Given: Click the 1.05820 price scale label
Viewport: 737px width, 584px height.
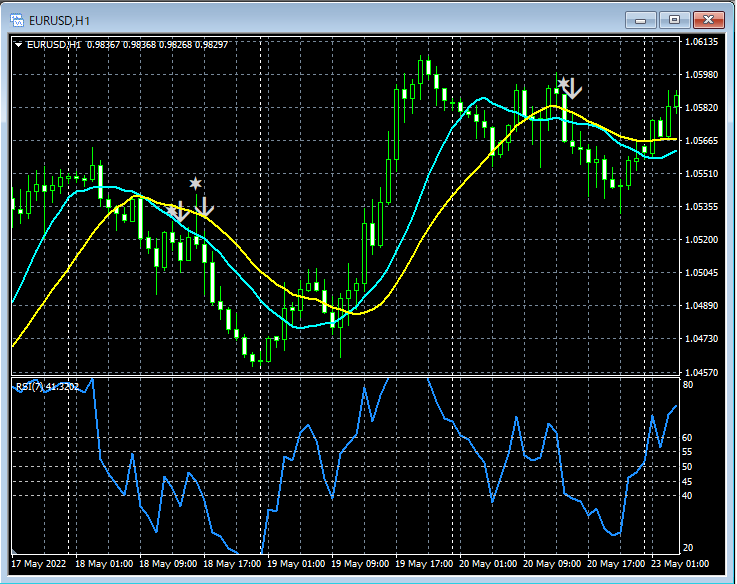Looking at the screenshot, I should point(702,108).
